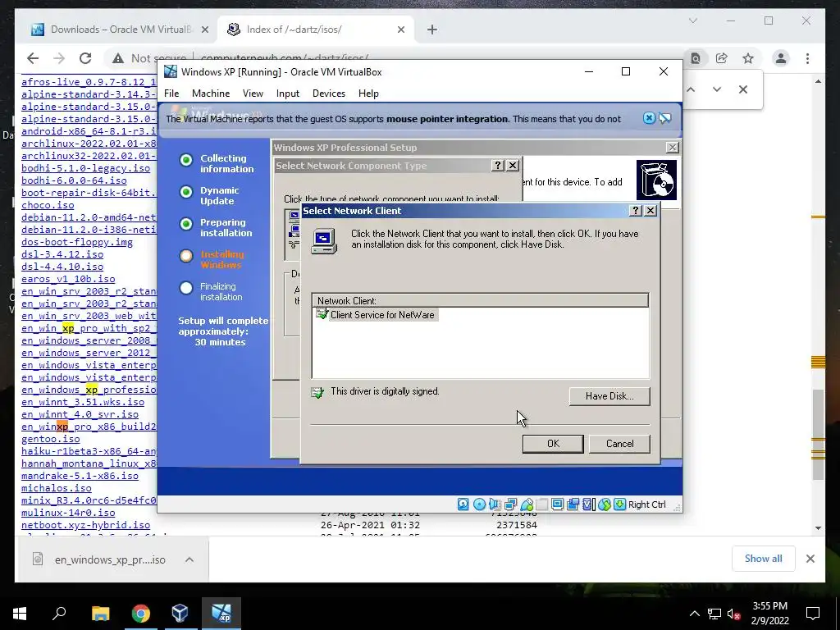Go back in Chrome
This screenshot has width=840, height=630.
tap(33, 58)
